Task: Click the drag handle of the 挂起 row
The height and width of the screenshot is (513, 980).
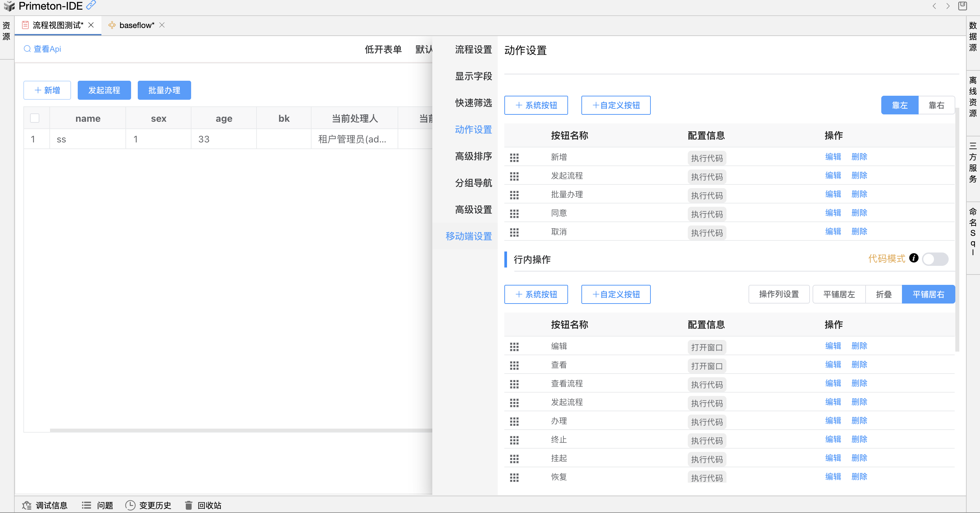Action: pyautogui.click(x=514, y=459)
